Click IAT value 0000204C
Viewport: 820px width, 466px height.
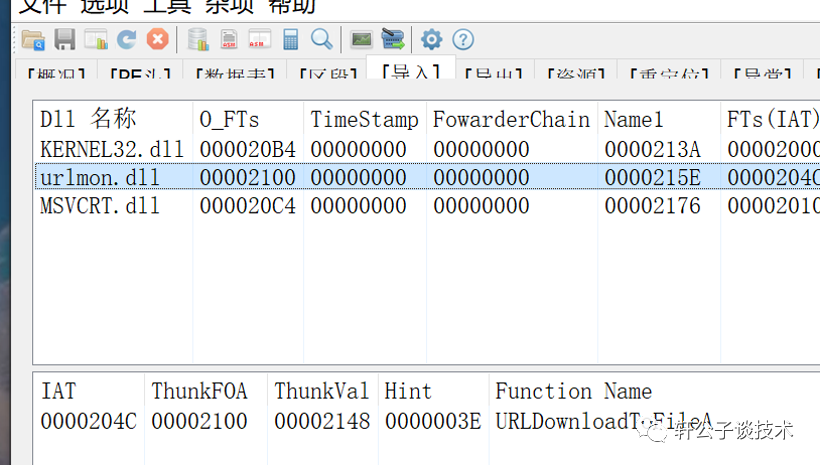88,421
